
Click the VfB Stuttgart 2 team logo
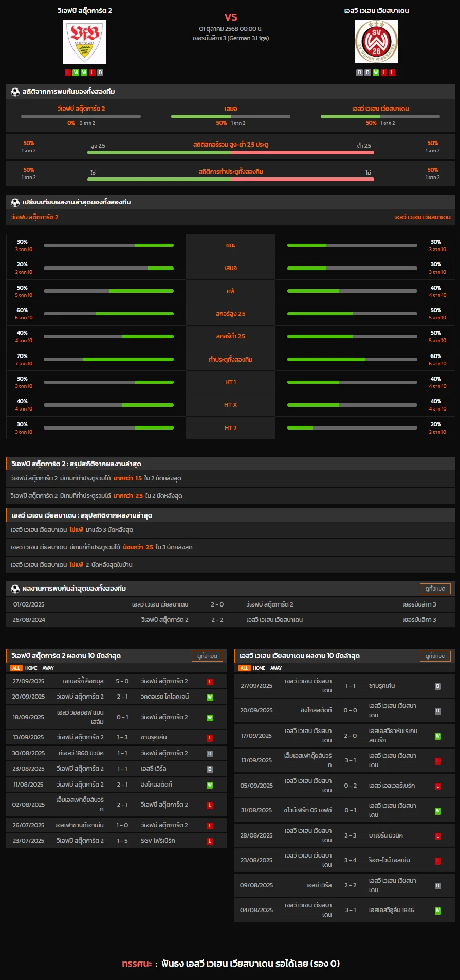[85, 42]
